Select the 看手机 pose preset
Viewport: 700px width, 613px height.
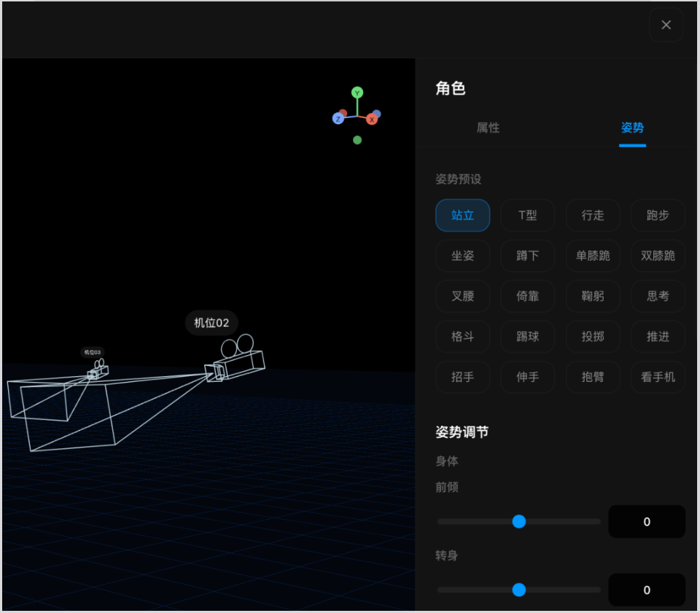[x=658, y=377]
